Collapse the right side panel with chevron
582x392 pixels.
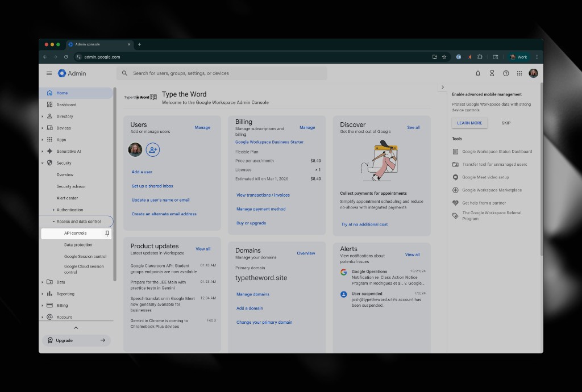tap(442, 87)
